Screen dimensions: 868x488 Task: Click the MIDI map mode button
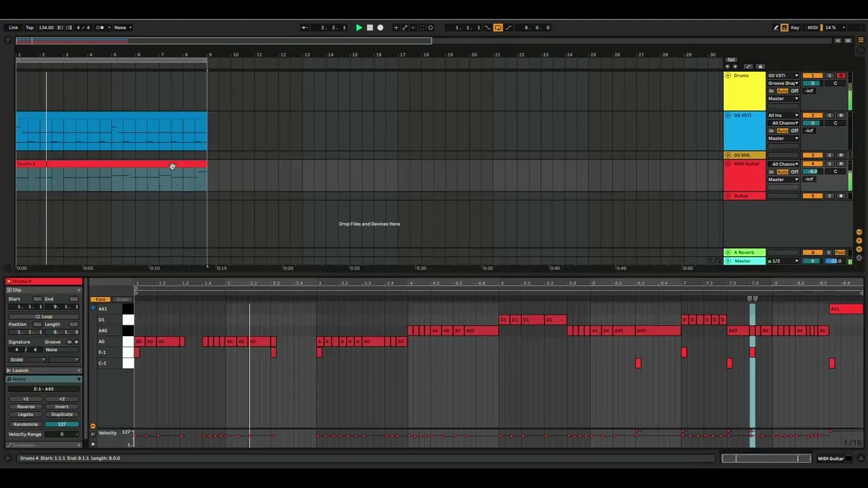(x=812, y=28)
